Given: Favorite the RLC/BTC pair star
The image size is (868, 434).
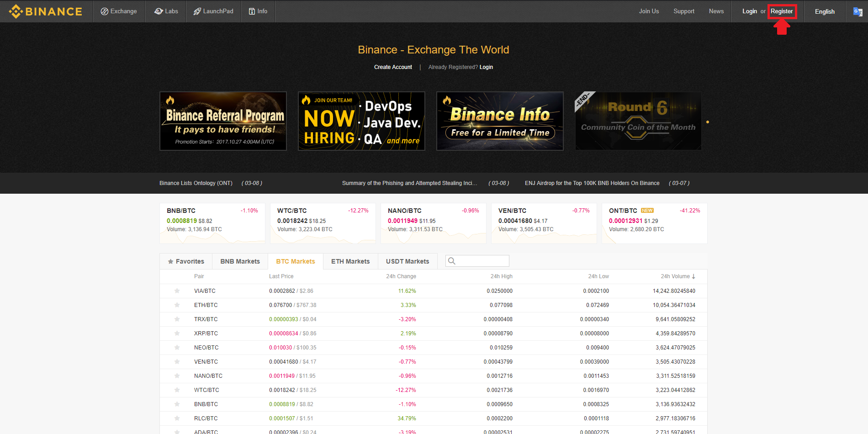Looking at the screenshot, I should point(177,418).
